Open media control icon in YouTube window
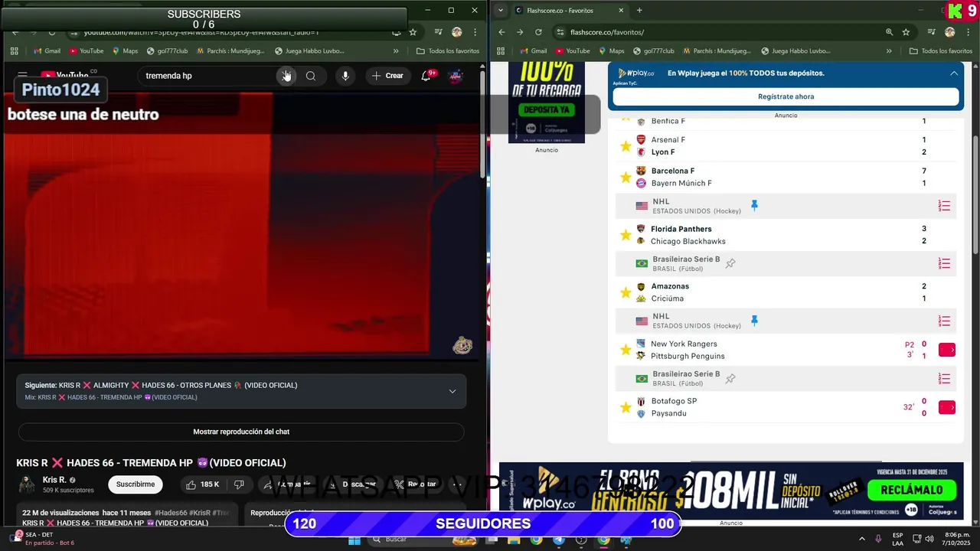The image size is (980, 551). click(x=439, y=32)
